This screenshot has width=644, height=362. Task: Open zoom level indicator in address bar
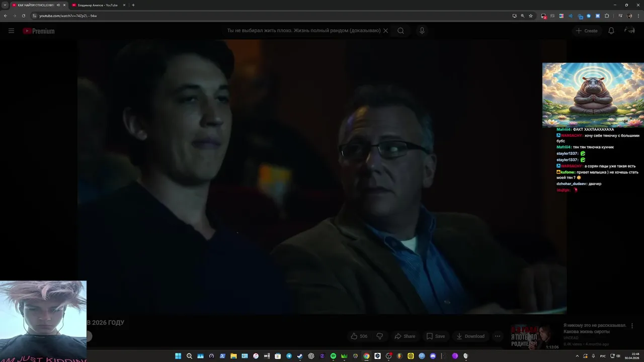[522, 16]
